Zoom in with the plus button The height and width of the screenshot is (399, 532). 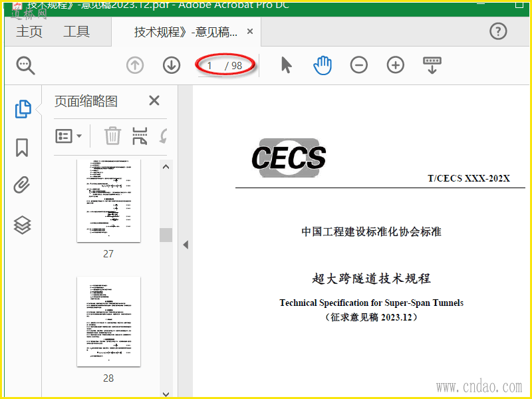pos(396,65)
